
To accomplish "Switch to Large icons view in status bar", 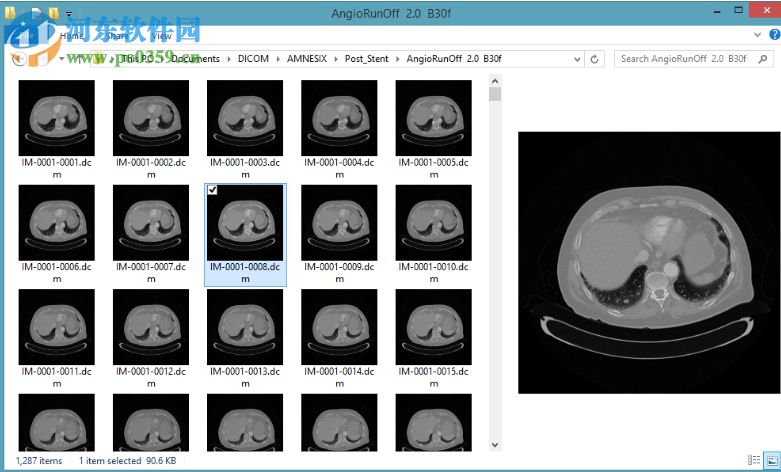I will (772, 460).
